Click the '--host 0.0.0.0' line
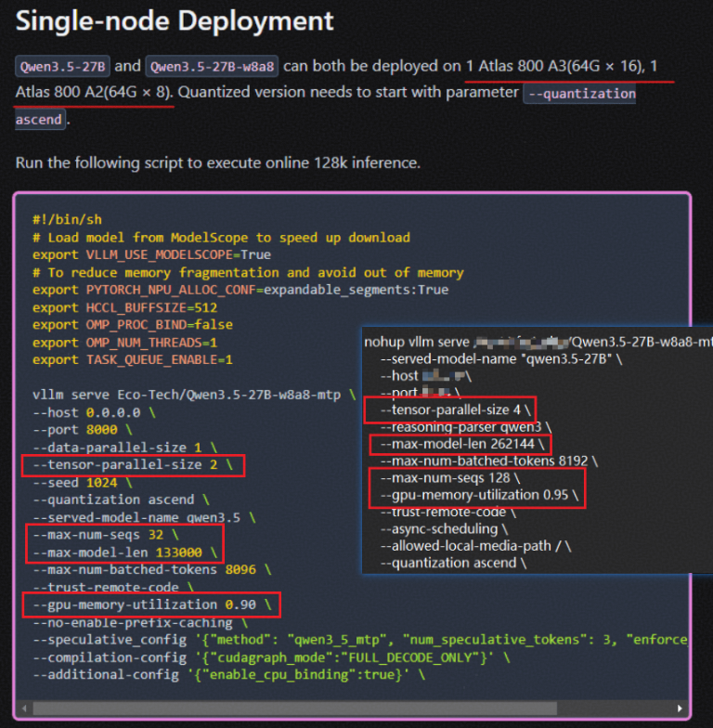Screen dimensions: 713x728 pos(95,412)
